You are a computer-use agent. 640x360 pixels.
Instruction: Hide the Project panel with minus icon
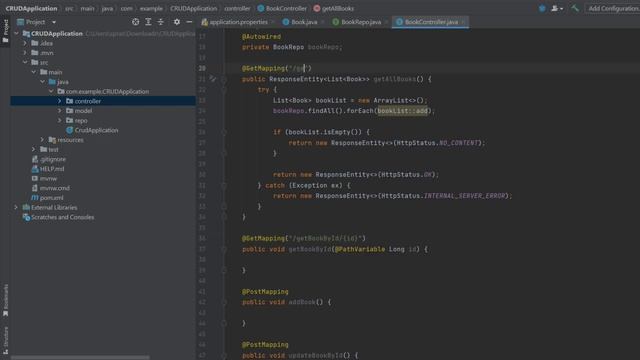(189, 22)
